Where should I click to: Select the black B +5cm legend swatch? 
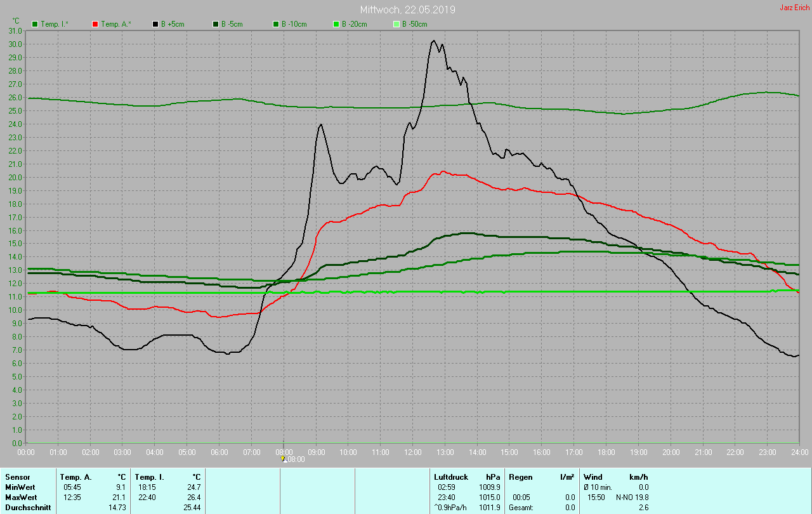[155, 24]
